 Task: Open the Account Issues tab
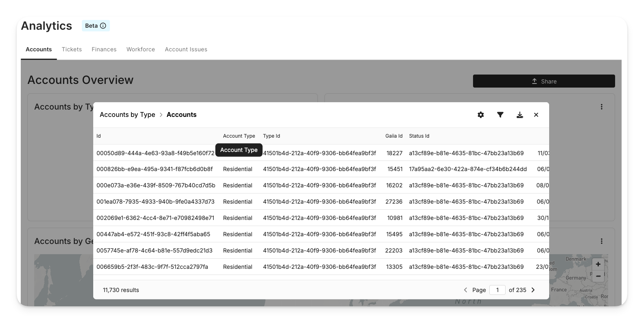point(186,49)
